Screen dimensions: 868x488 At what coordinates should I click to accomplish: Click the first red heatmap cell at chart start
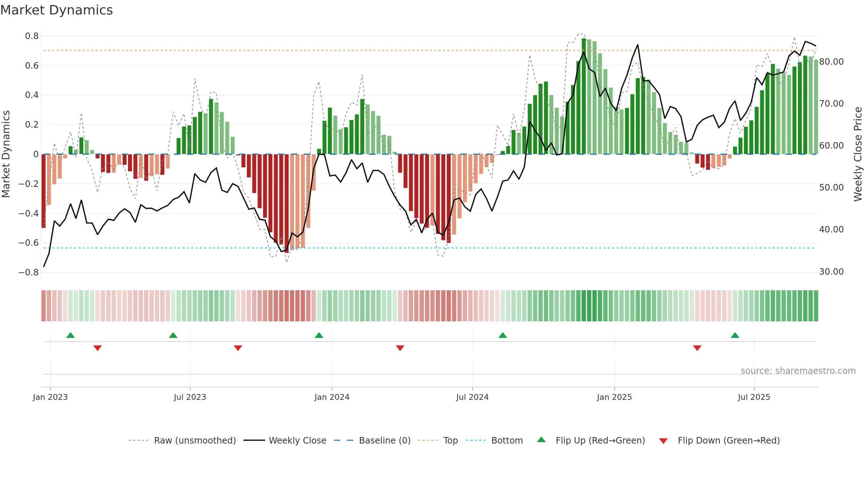tap(43, 306)
